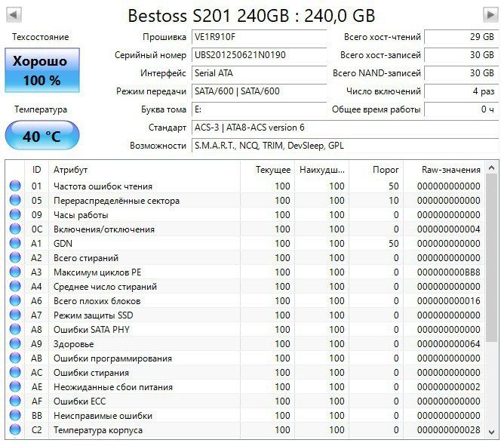This screenshot has width=504, height=446.
Task: Click the attribute list vertical scrollbar thumb
Action: 491,258
